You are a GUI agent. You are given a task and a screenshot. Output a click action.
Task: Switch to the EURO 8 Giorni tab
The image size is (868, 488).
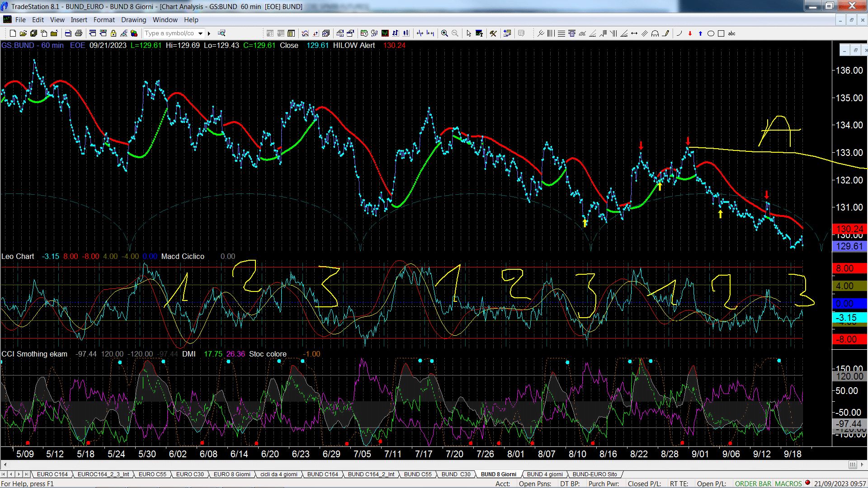232,474
